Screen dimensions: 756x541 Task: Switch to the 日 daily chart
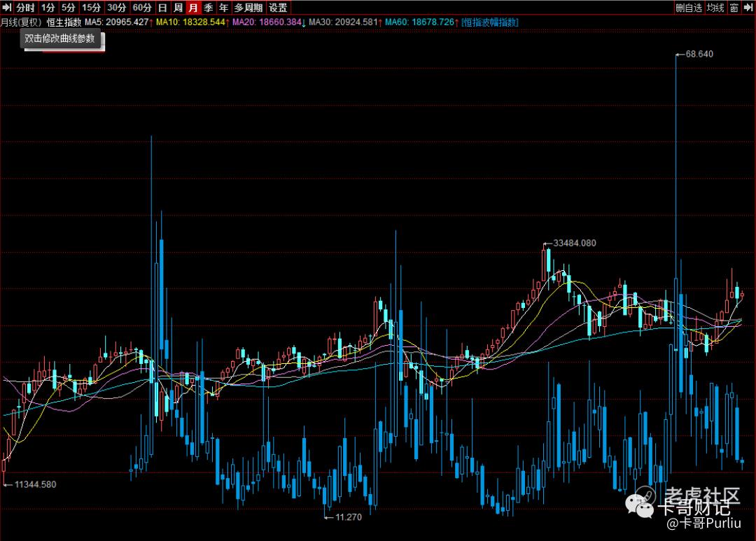coord(163,7)
